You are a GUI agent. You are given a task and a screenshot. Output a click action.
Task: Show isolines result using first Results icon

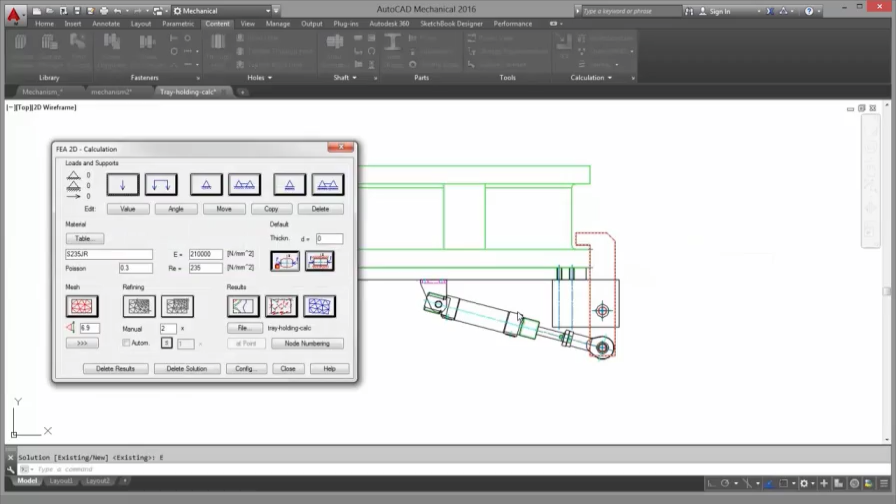coord(243,306)
